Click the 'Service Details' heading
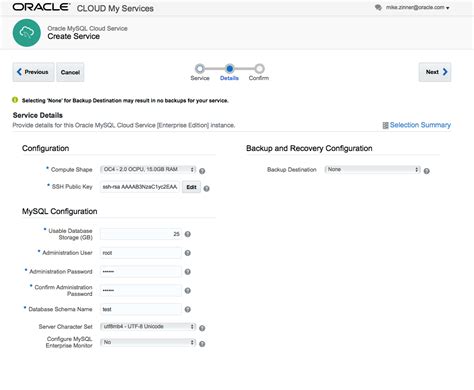474x390 pixels. 38,115
